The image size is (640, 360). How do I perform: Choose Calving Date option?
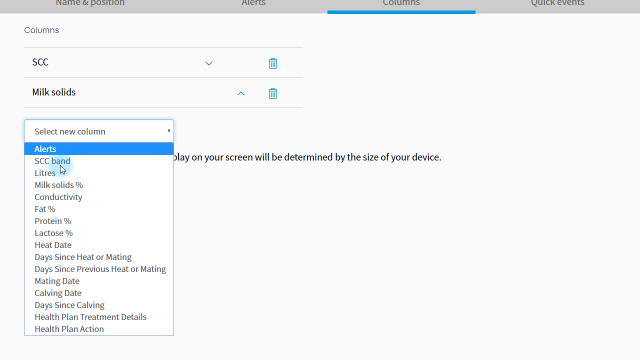pyautogui.click(x=99, y=293)
